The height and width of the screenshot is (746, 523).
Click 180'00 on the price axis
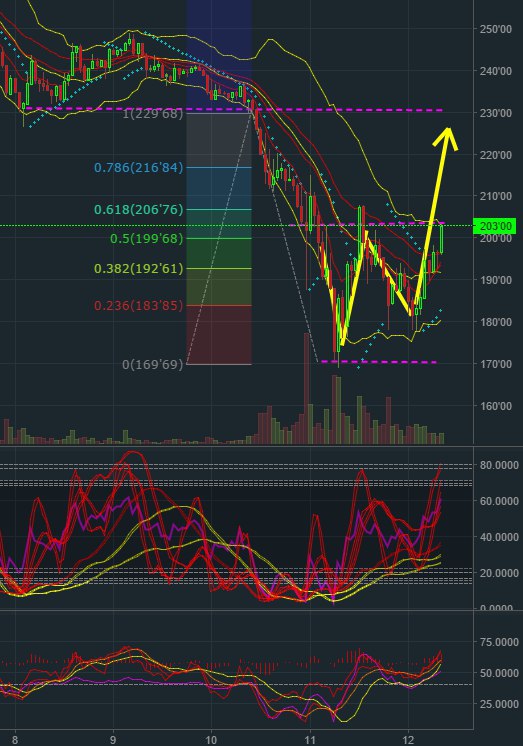click(x=495, y=322)
